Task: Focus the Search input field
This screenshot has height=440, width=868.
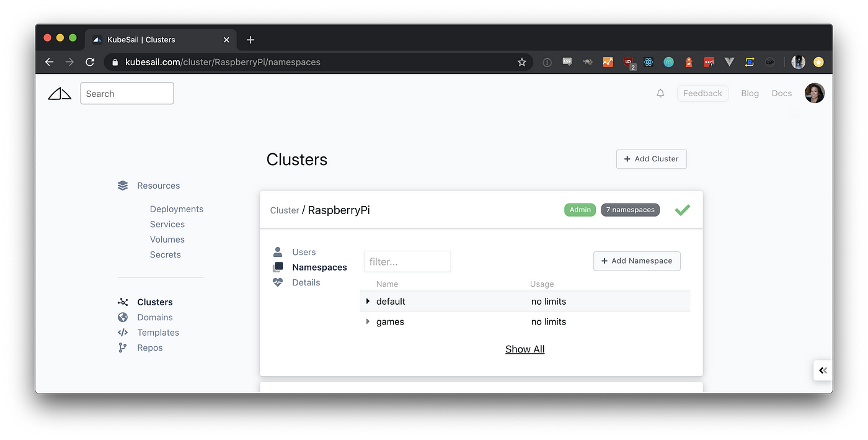Action: (127, 94)
